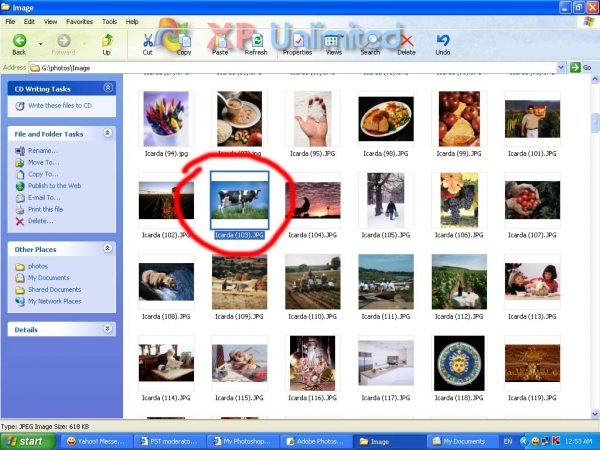Click the Paste toolbar icon
Image resolution: width=600 pixels, height=450 pixels.
(x=220, y=44)
